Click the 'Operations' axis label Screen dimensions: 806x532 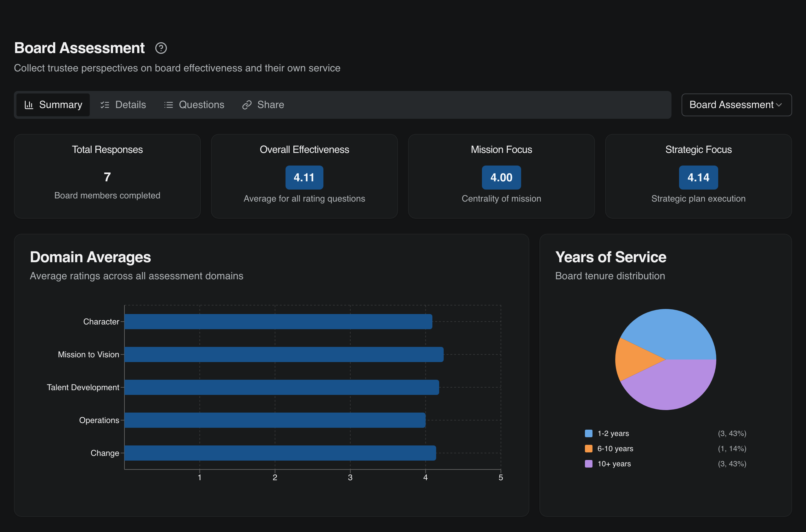(x=99, y=420)
